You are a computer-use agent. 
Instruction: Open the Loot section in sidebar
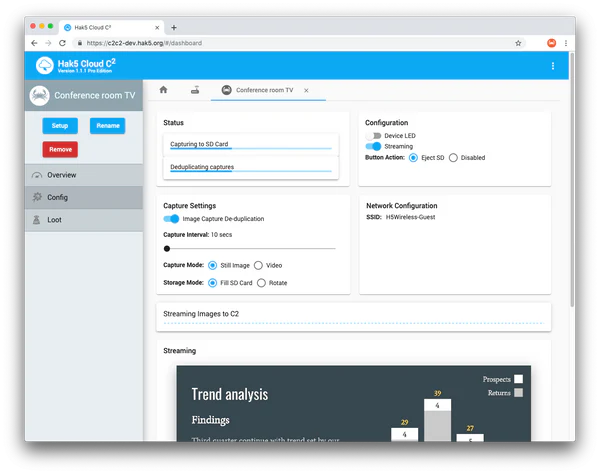(x=56, y=219)
